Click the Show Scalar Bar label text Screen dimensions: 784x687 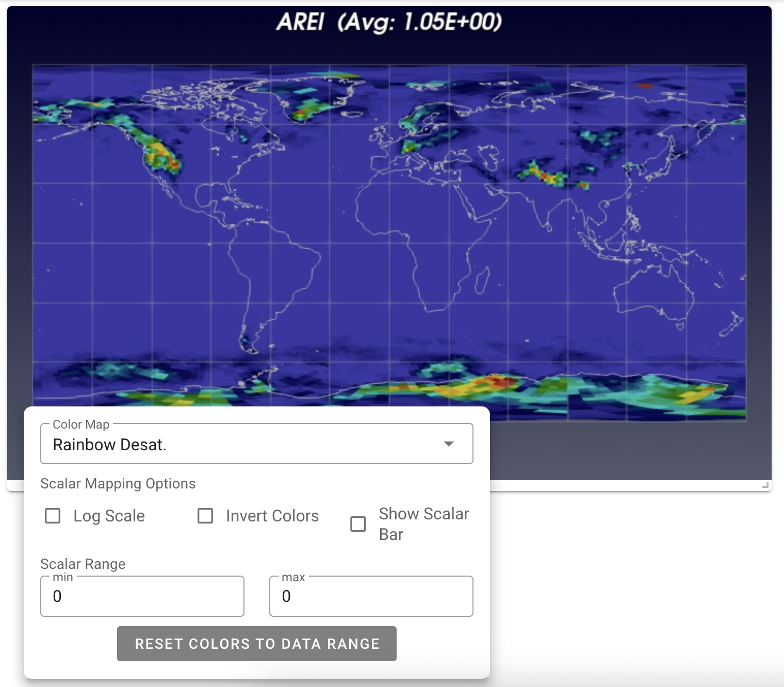(423, 524)
